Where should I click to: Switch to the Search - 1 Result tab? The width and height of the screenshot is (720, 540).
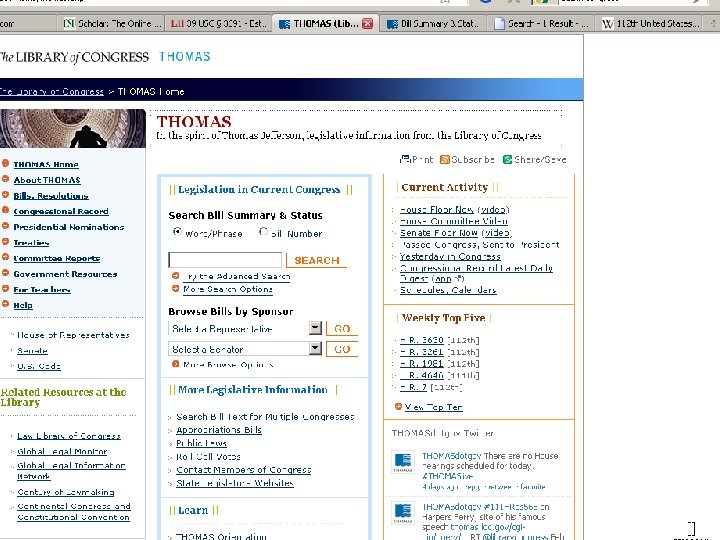pyautogui.click(x=540, y=23)
